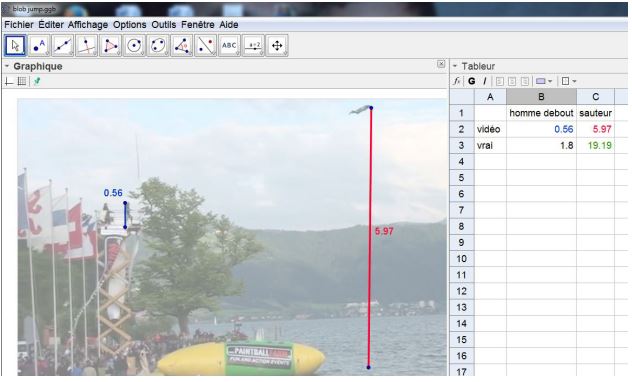Toggle axes display in Graphique stylebar

[x=9, y=82]
